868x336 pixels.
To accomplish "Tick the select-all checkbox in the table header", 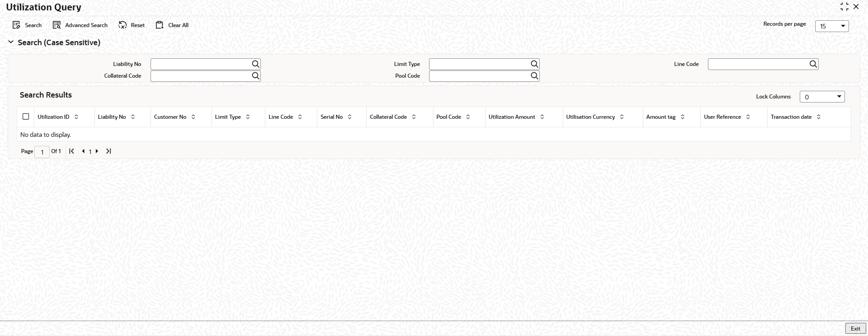I will 26,117.
